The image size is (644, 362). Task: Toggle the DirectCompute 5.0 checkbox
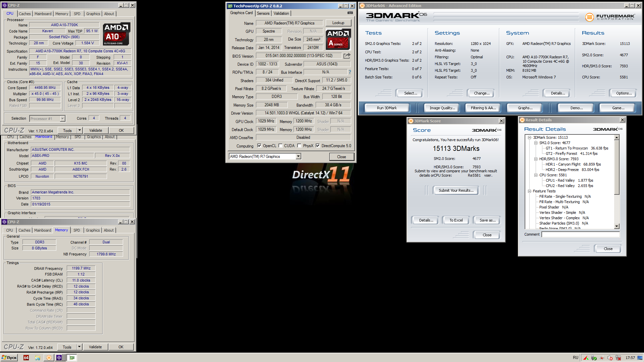coord(318,146)
